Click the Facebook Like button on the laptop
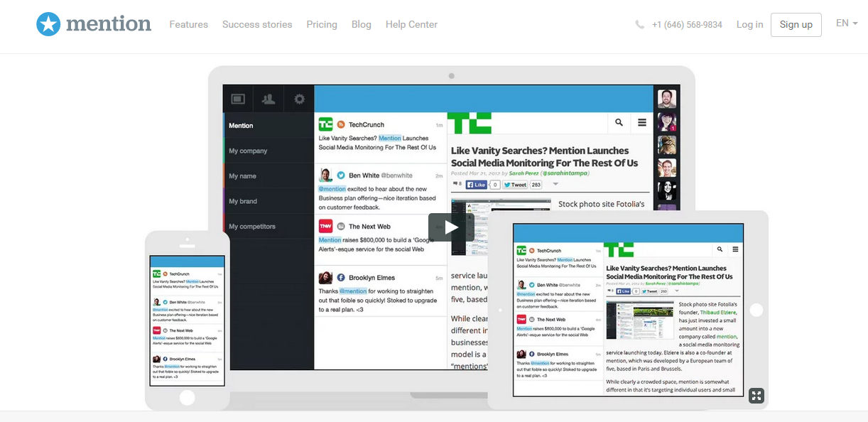The width and height of the screenshot is (868, 422). tap(476, 185)
